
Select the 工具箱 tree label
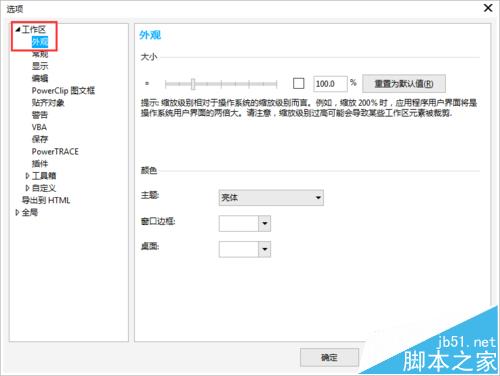click(44, 176)
